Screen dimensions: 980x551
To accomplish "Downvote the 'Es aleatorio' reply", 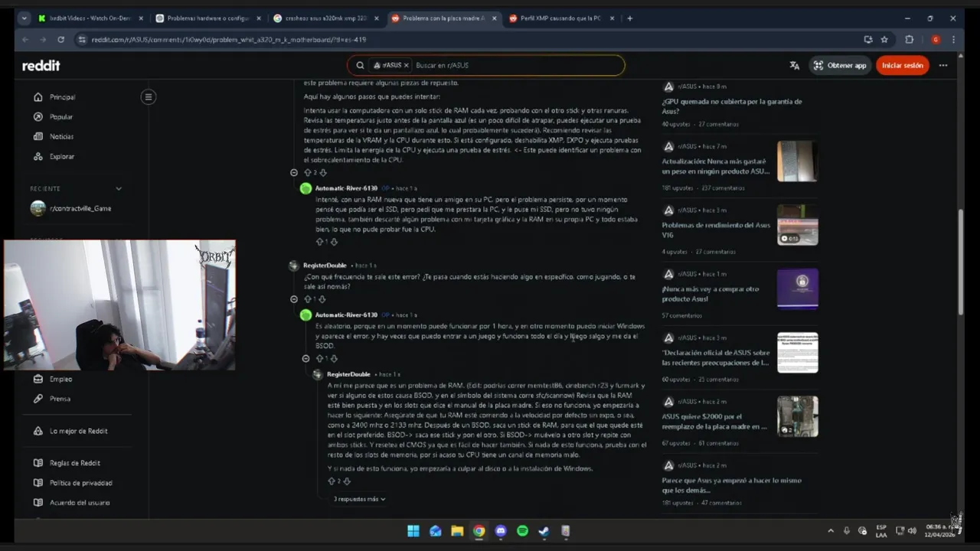I will click(334, 358).
